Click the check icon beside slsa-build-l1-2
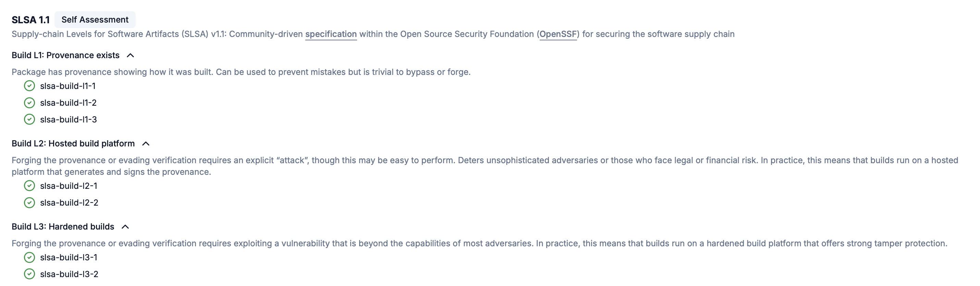 click(x=29, y=103)
